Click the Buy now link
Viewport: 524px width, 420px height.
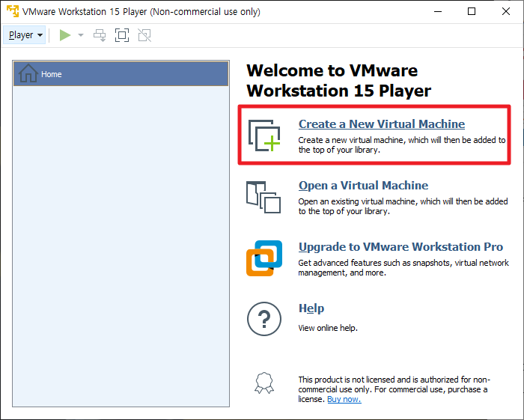click(x=344, y=399)
